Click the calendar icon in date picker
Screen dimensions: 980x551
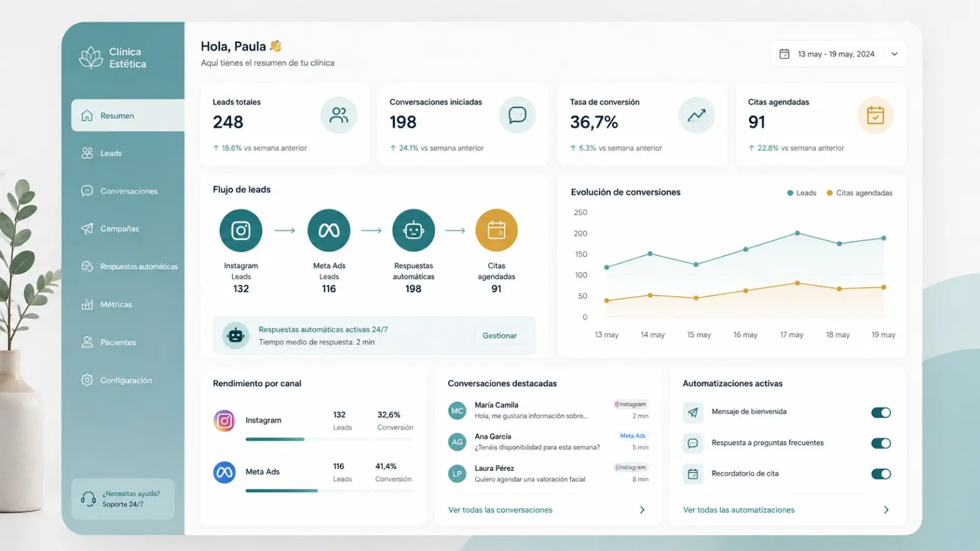click(784, 54)
